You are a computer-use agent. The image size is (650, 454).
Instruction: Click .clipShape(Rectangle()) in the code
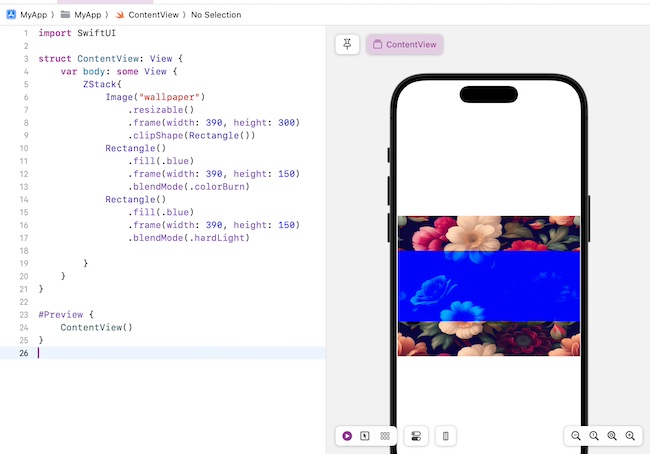click(192, 135)
